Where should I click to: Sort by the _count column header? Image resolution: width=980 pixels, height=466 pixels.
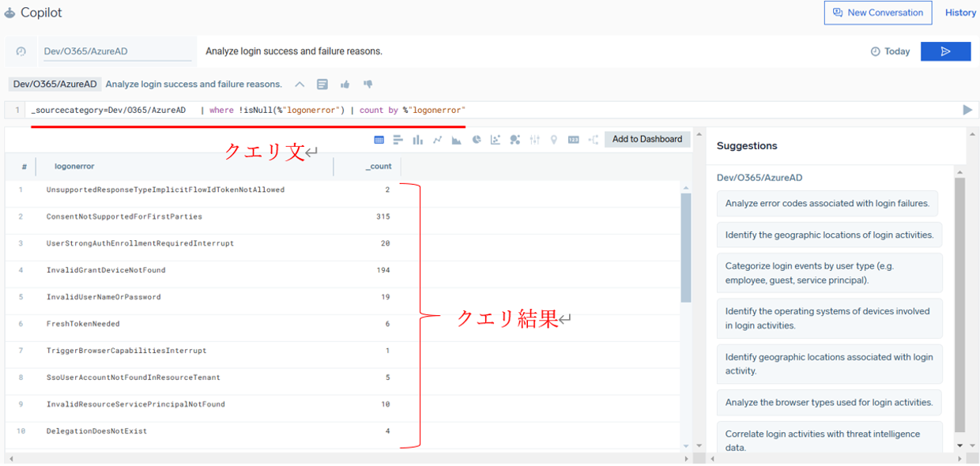pyautogui.click(x=379, y=167)
